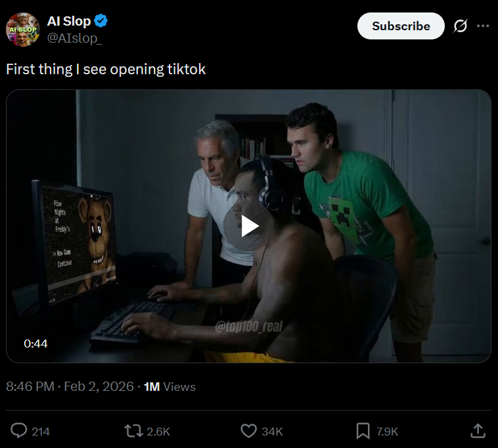Screen dimensions: 498x448
Task: Open the share upload icon
Action: pos(478,431)
